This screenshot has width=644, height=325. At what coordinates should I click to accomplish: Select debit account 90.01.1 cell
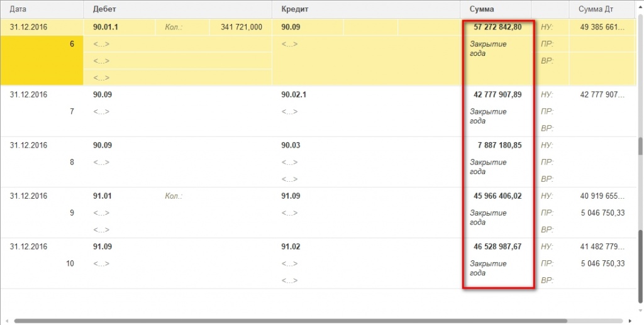pos(106,28)
